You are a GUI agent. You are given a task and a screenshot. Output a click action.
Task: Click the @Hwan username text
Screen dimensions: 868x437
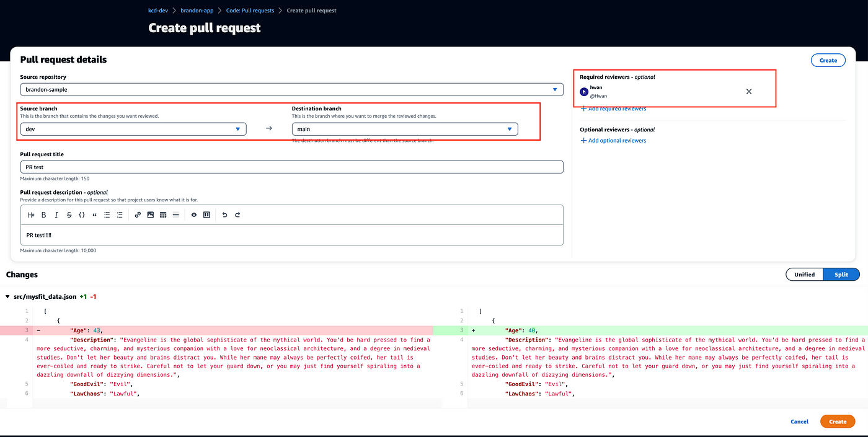click(598, 96)
